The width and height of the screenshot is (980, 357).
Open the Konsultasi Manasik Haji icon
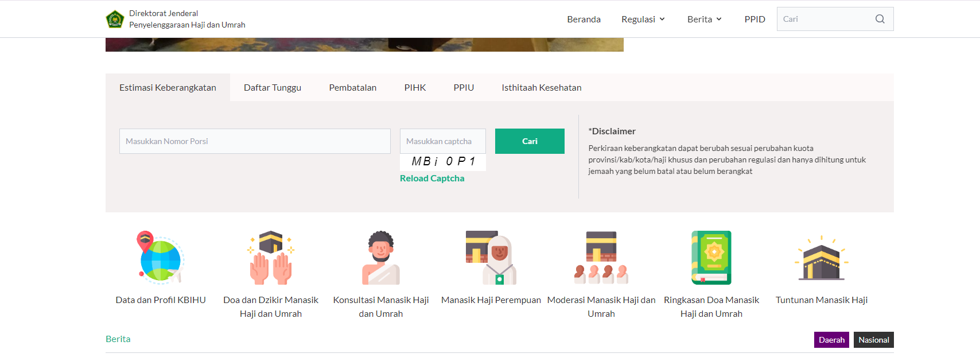tap(381, 258)
